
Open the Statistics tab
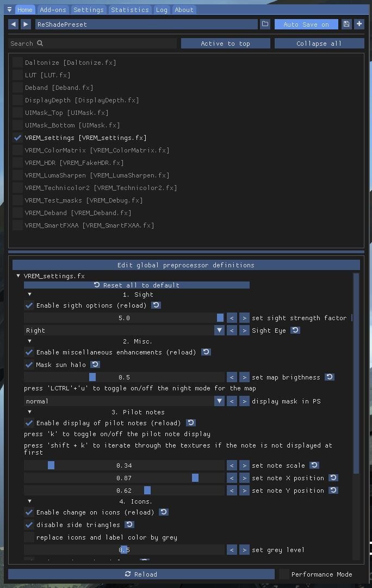click(129, 10)
